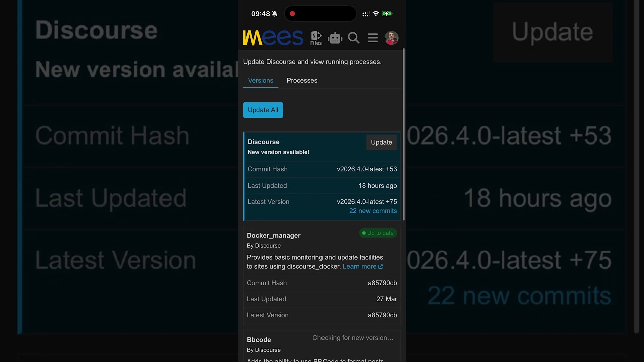This screenshot has width=644, height=362.
Task: Click the '18 hours ago' last updated value
Action: (378, 185)
